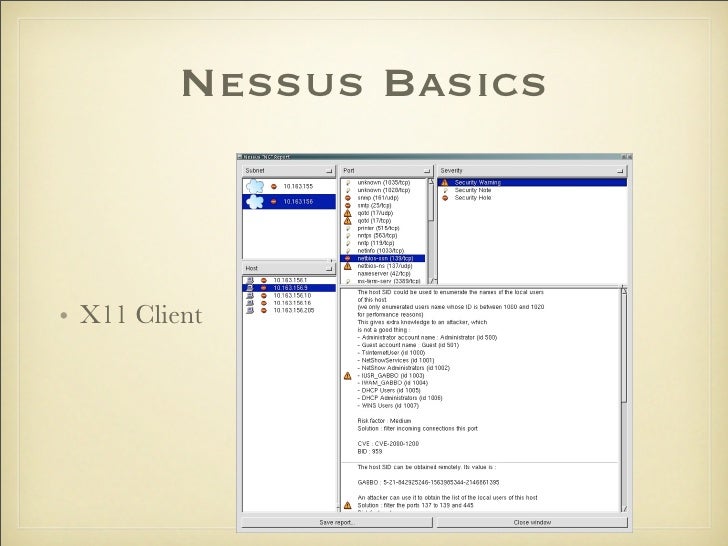Click red hole icon beside host 10.163.156.1
The width and height of the screenshot is (728, 546).
coord(264,280)
